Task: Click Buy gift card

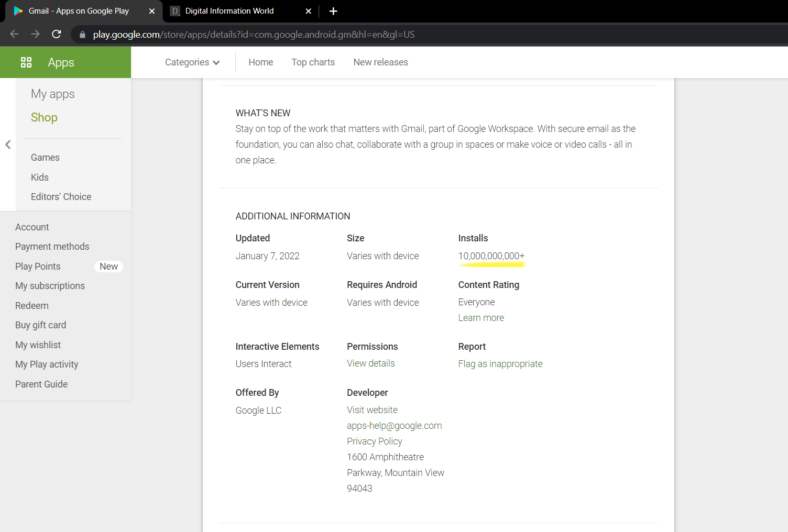Action: [x=41, y=325]
